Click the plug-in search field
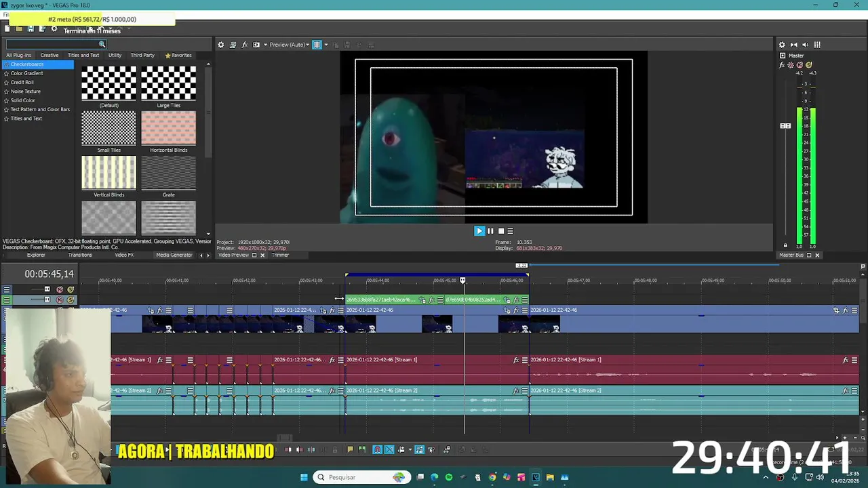The height and width of the screenshot is (488, 868). (x=56, y=45)
